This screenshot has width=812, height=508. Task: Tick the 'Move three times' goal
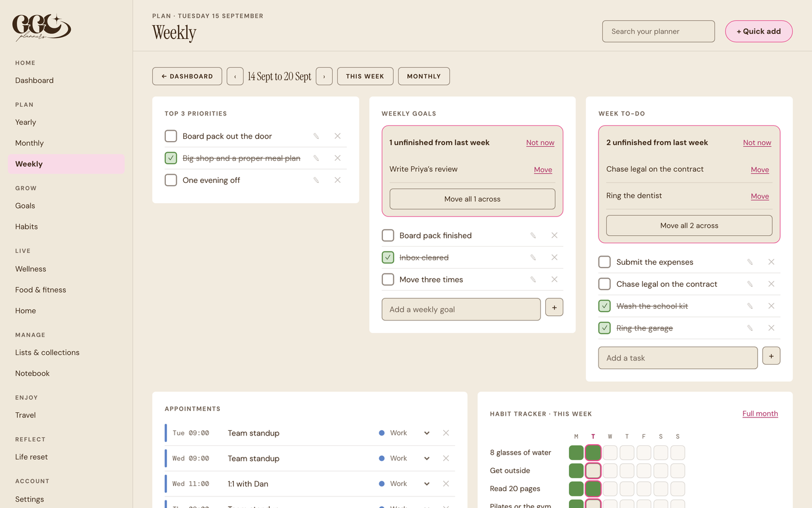(388, 279)
